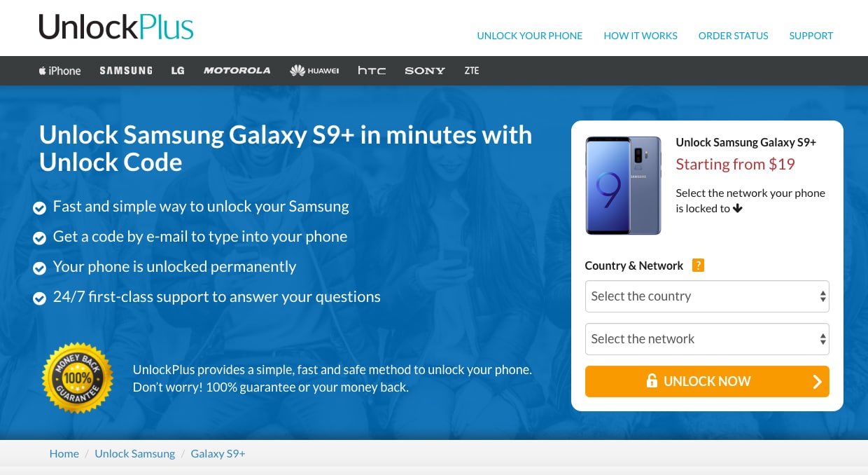The image size is (868, 475).
Task: Open the Select the network dropdown
Action: tap(707, 339)
